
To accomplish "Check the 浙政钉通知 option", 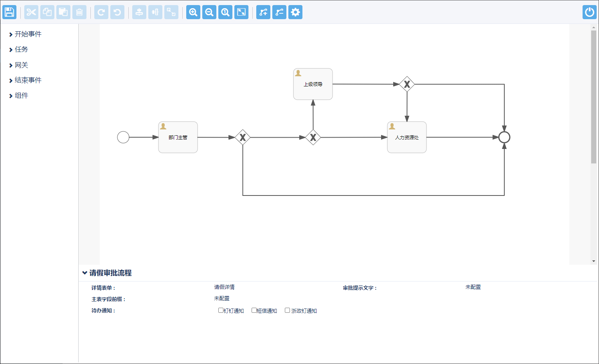I will [x=287, y=310].
